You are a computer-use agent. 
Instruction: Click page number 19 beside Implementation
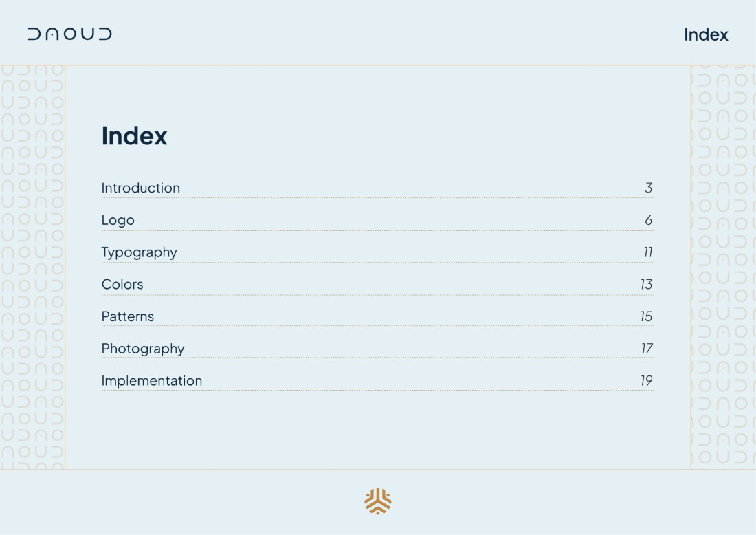click(x=647, y=381)
